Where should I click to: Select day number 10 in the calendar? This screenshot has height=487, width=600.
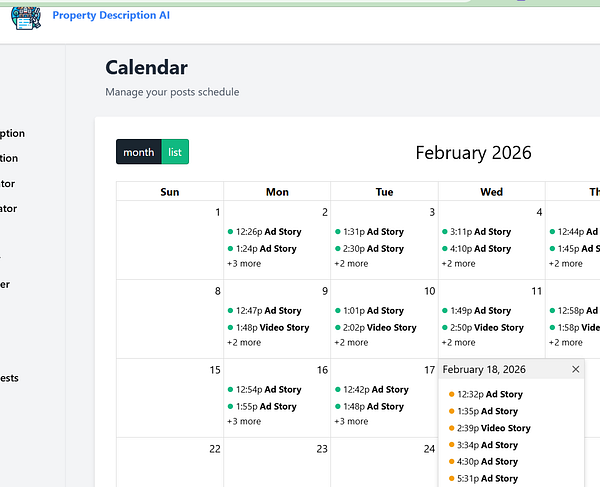tap(429, 291)
